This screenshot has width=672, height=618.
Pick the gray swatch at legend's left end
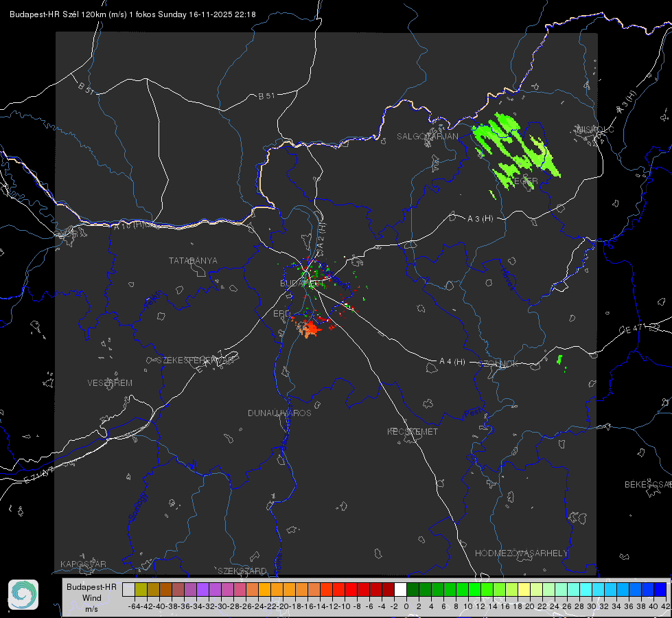point(128,589)
